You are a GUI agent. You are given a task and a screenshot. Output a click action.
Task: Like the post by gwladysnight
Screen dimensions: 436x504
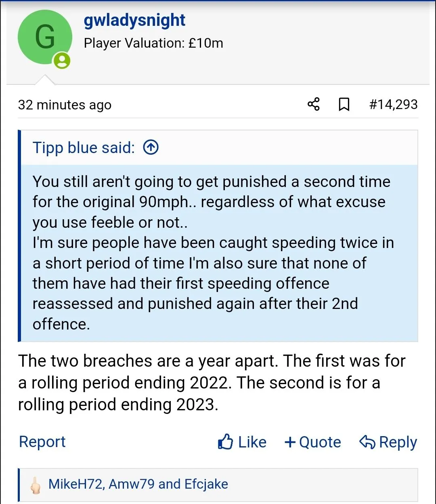point(242,442)
